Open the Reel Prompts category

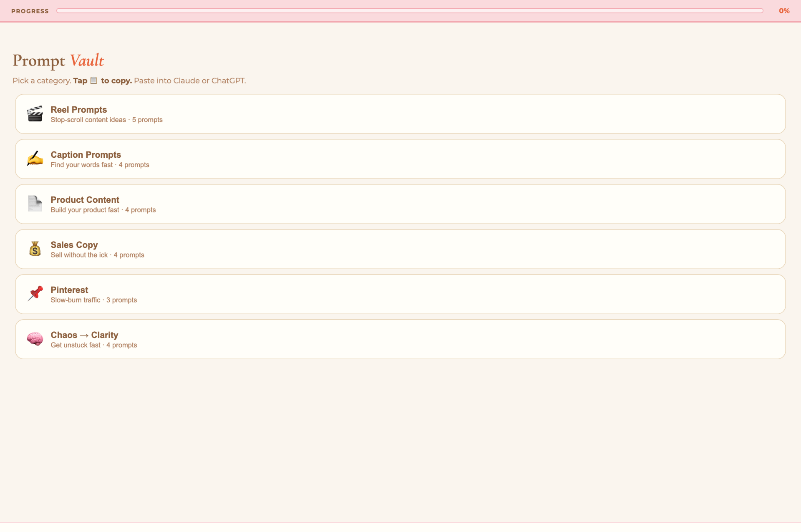pyautogui.click(x=400, y=114)
